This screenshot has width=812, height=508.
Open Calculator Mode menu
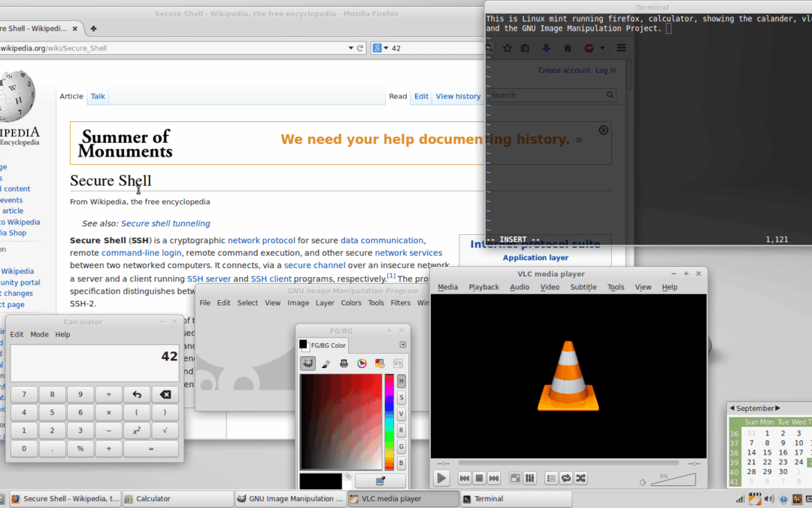pyautogui.click(x=39, y=334)
